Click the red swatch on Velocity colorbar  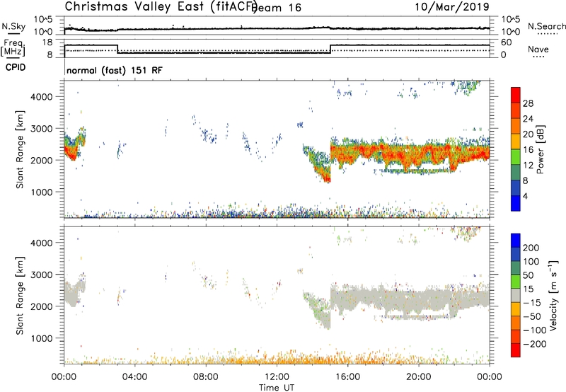click(x=516, y=350)
